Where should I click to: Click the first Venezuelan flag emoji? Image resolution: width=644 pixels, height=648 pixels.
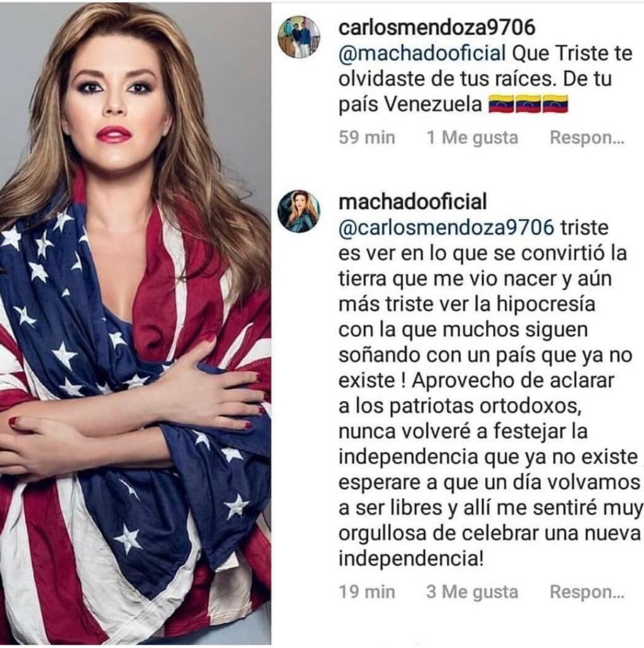[x=501, y=104]
